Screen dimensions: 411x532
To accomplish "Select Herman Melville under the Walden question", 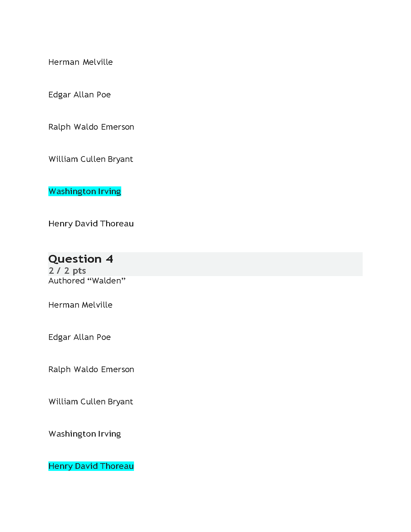I will [x=81, y=305].
